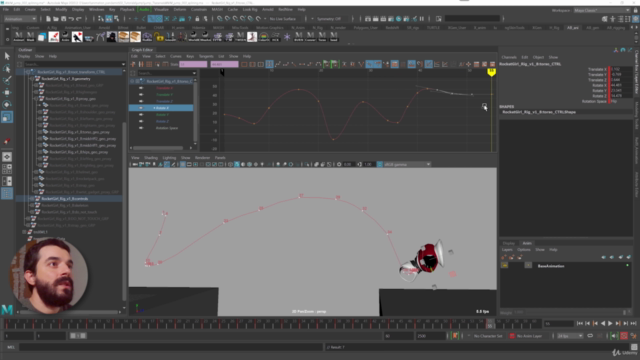The width and height of the screenshot is (640, 360).
Task: Click the Save Scene icon
Action: click(x=64, y=19)
